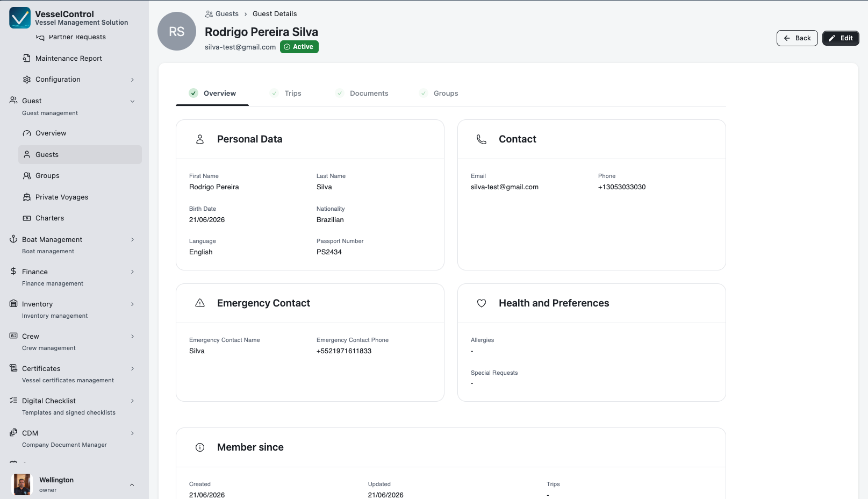Click the Personal Data person icon
The image size is (868, 499).
(200, 139)
